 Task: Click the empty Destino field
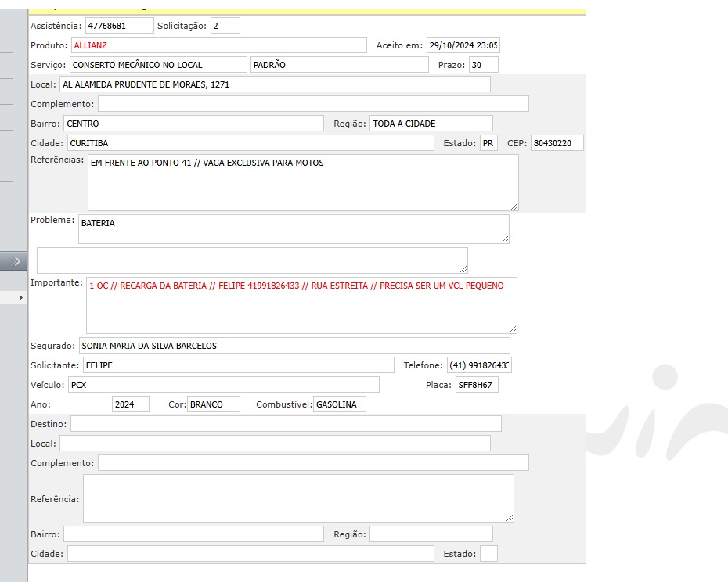click(x=286, y=424)
